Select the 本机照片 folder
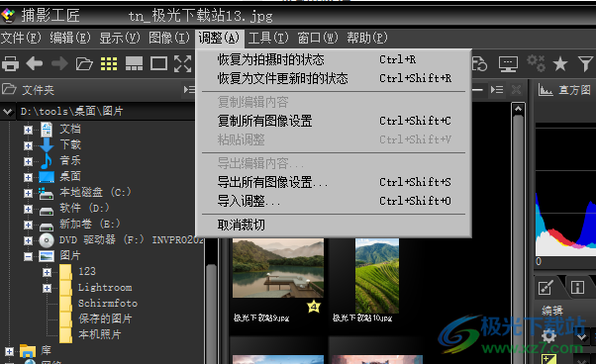This screenshot has width=596, height=364. [x=100, y=334]
